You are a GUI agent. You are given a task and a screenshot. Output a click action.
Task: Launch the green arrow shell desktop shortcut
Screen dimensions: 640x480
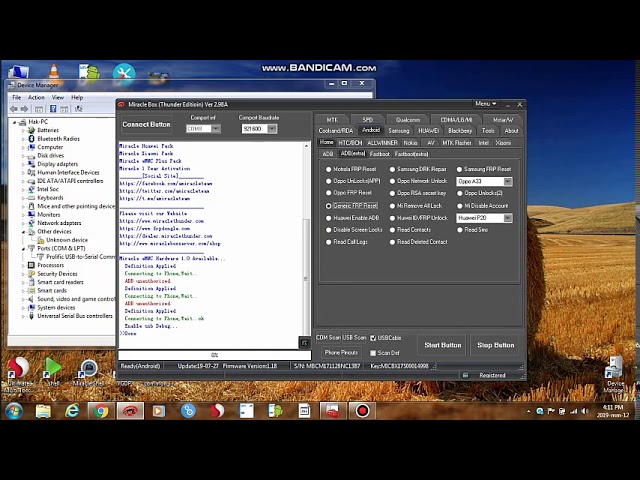pos(53,371)
